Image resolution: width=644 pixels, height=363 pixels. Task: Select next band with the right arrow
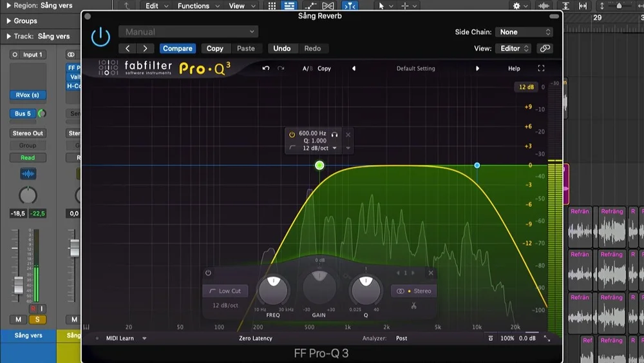413,273
